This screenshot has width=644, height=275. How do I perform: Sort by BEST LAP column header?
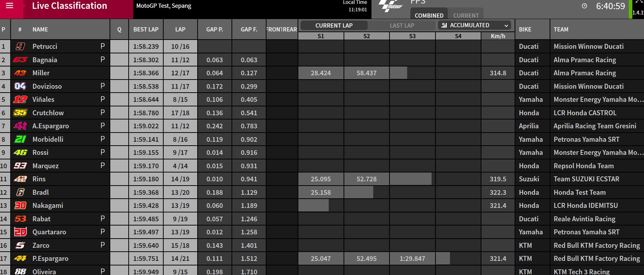click(146, 29)
